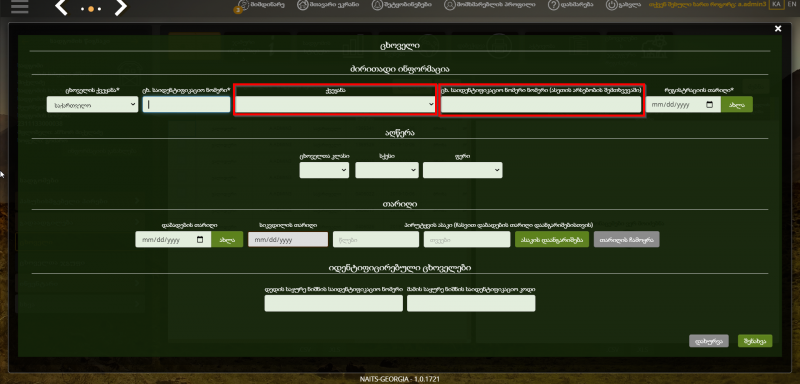Viewport: 800px width, 384px height.
Task: Open the calendar picker for birth date
Action: [x=201, y=240]
